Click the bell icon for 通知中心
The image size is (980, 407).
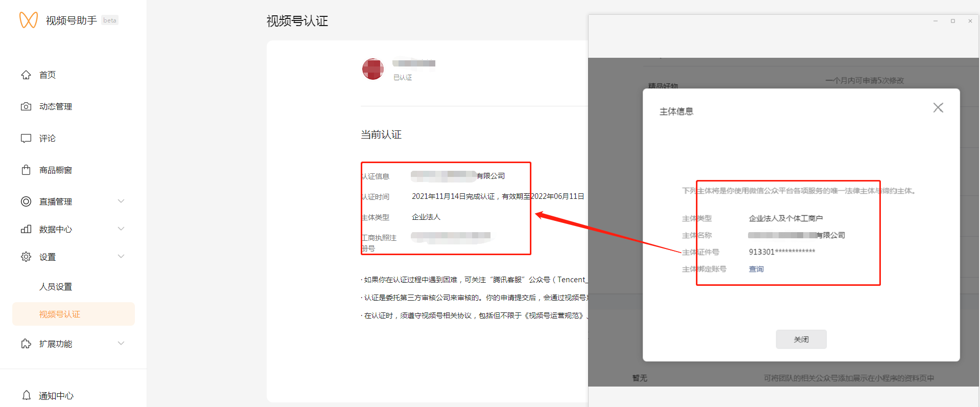pyautogui.click(x=27, y=395)
